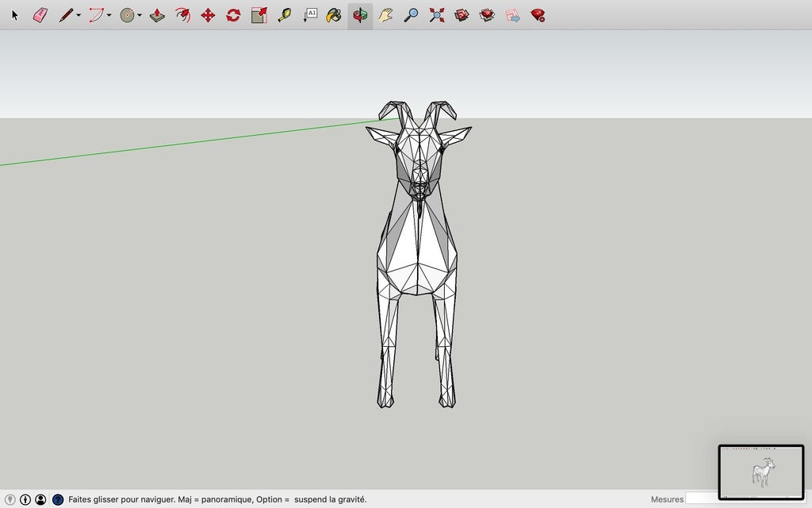Activate the Eraser tool
The image size is (812, 508).
(x=39, y=14)
